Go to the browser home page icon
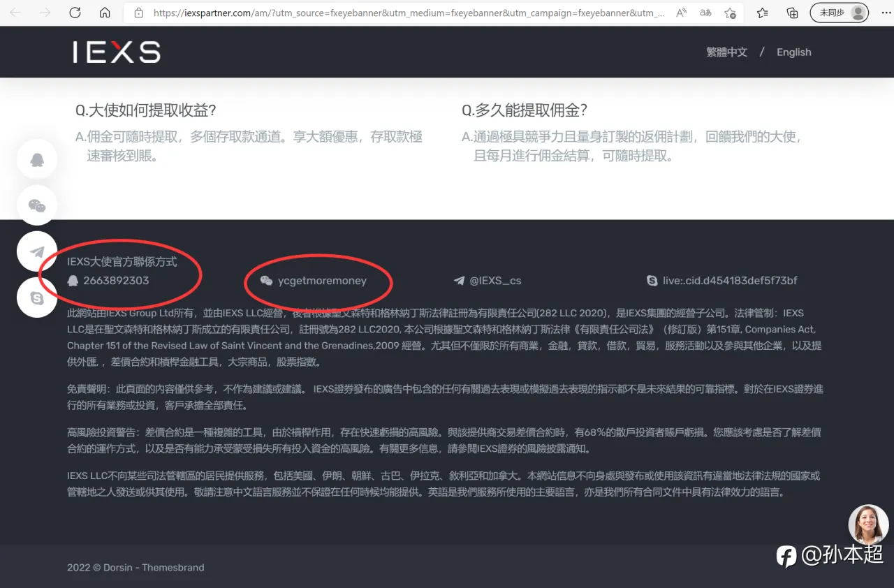 105,13
